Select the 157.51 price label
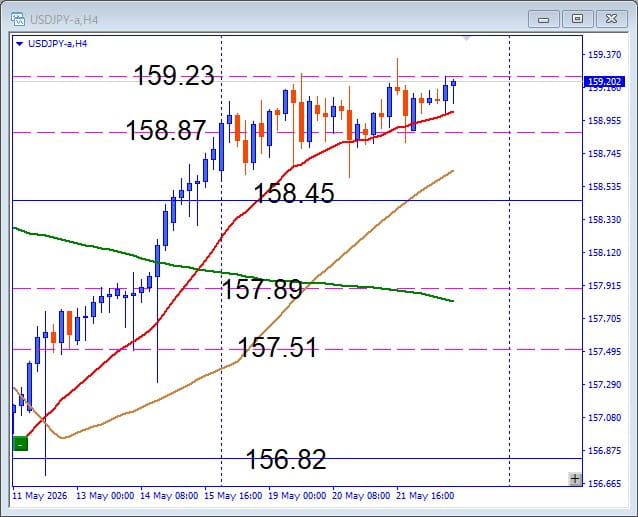This screenshot has width=638, height=517. click(x=277, y=347)
